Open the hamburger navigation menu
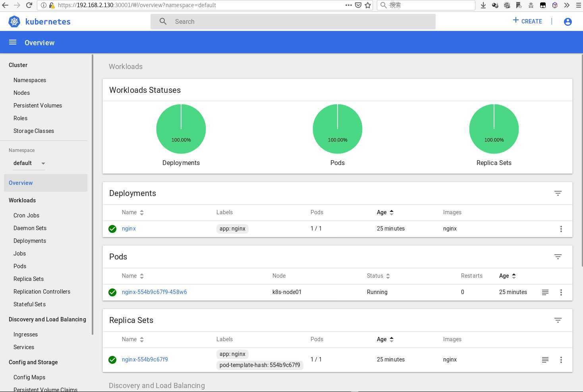The width and height of the screenshot is (583, 392). (13, 42)
